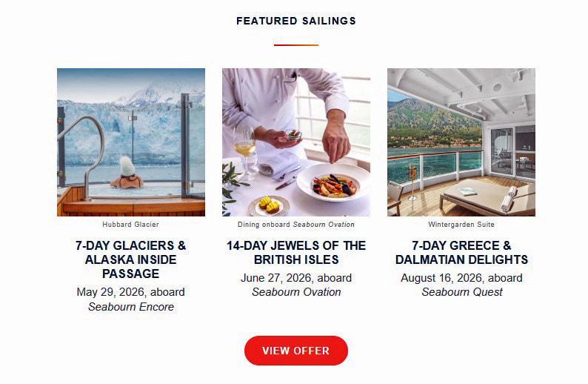Open the Hubbard Glacier hot tub photo
This screenshot has width=588, height=384.
pyautogui.click(x=131, y=142)
